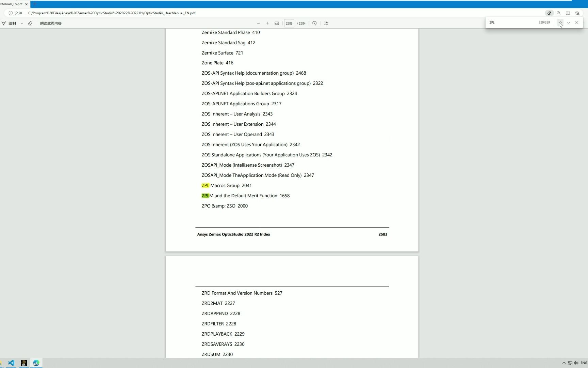Click index entry ZRDFILTER 2228
The width and height of the screenshot is (588, 368).
(x=219, y=324)
